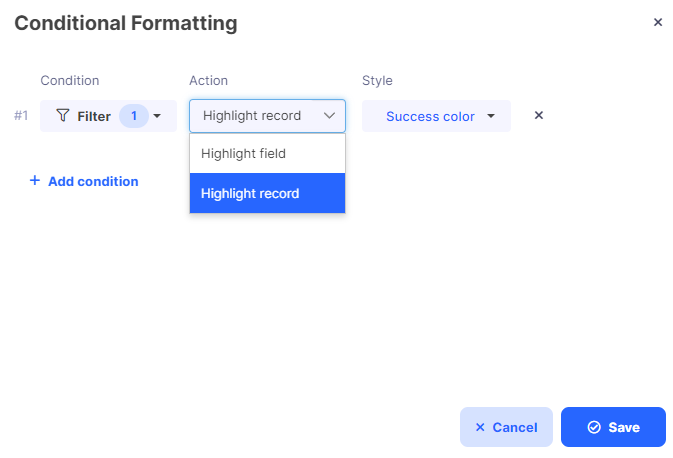The image size is (673, 458).
Task: Click the Condition column header label
Action: coord(70,80)
